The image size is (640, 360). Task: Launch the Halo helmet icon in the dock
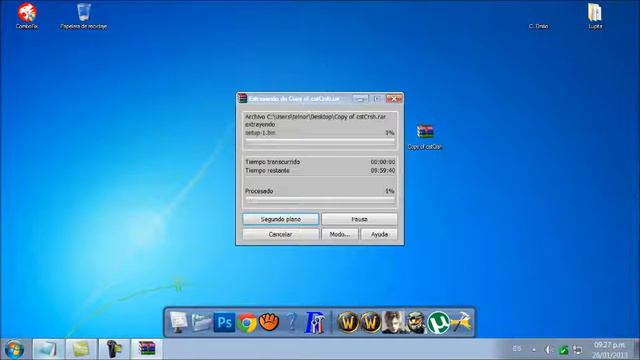point(416,322)
